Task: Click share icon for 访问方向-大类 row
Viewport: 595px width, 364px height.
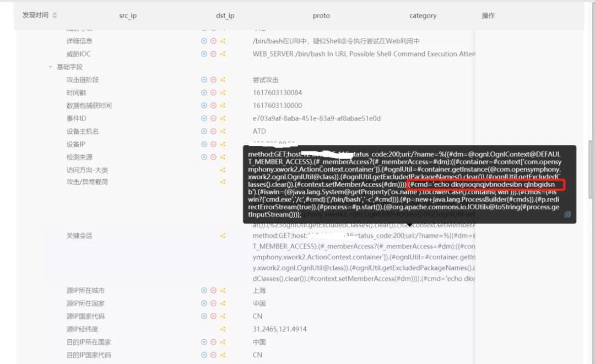Action: click(x=223, y=170)
